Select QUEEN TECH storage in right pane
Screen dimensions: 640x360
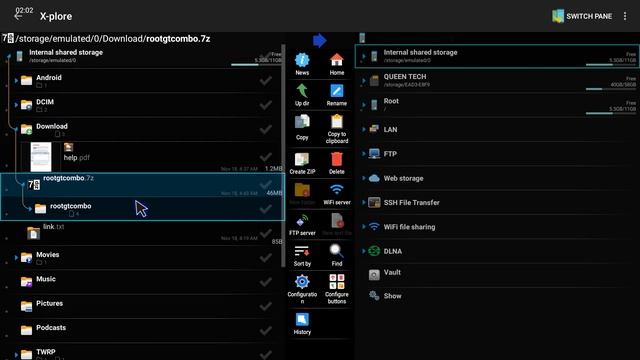coord(497,80)
